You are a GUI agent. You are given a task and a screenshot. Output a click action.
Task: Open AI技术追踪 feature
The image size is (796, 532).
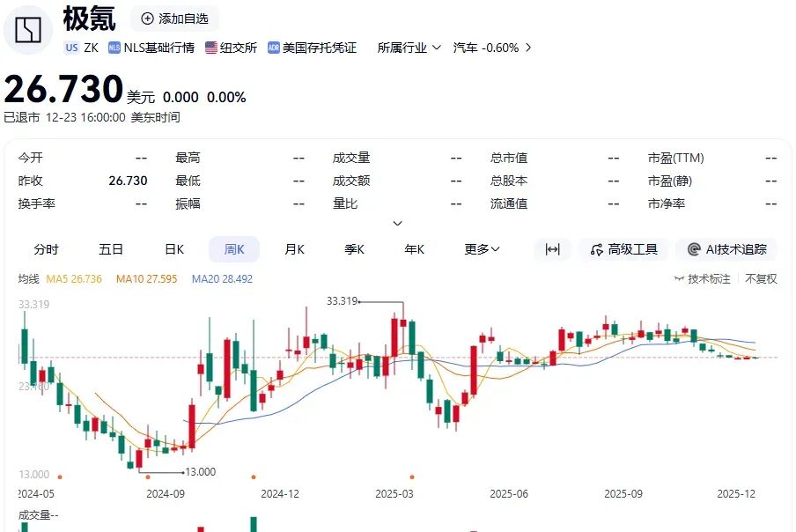pos(726,249)
